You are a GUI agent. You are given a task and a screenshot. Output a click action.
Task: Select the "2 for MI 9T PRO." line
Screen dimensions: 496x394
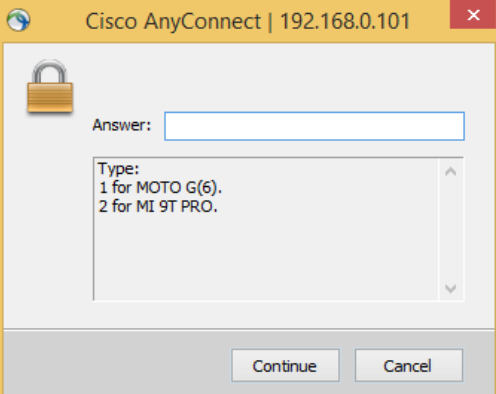158,207
